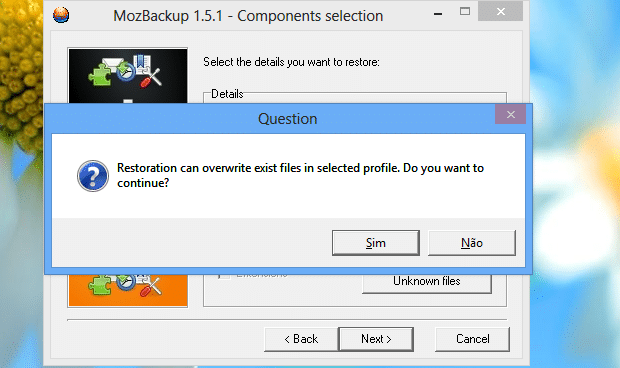Proceed with the Next button
The image size is (620, 368).
tap(376, 339)
